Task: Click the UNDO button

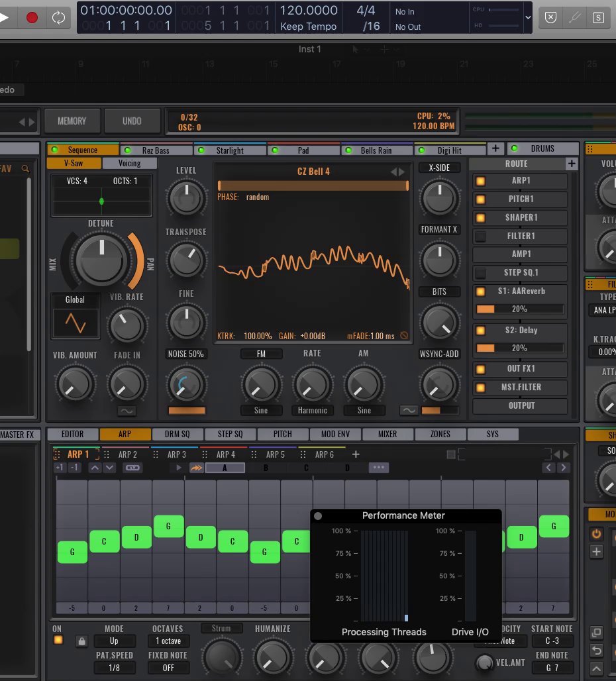Action: coord(132,121)
